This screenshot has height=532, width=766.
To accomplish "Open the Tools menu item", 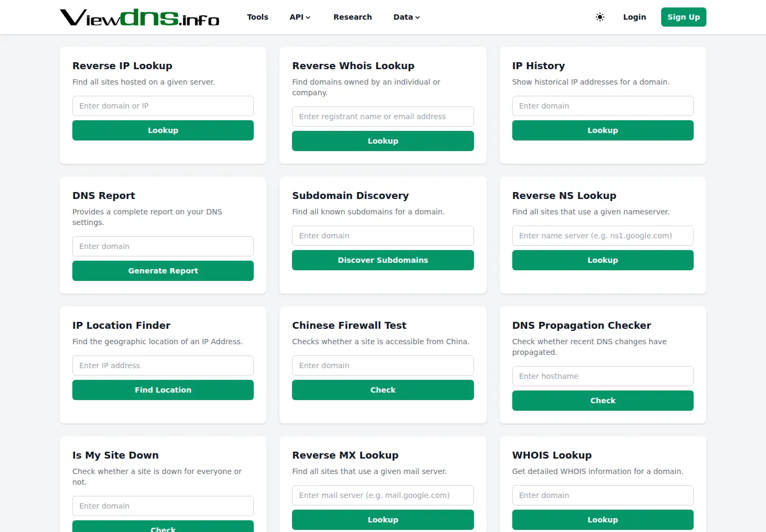I will point(257,17).
